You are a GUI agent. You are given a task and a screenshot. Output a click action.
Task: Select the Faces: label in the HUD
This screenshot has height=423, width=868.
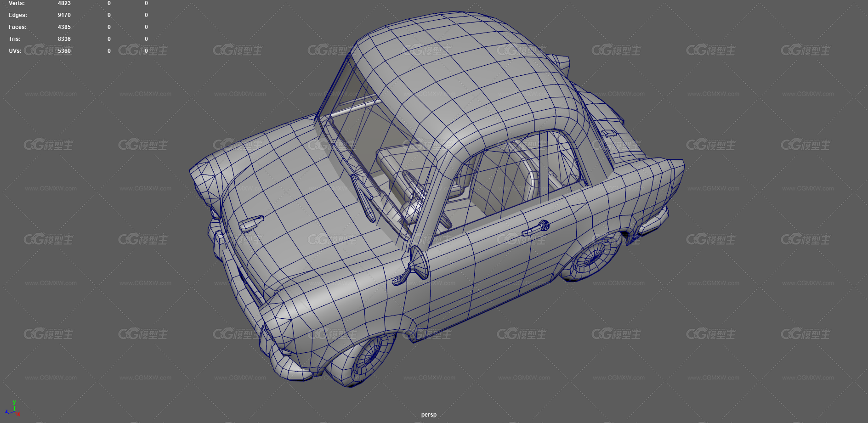(x=17, y=27)
